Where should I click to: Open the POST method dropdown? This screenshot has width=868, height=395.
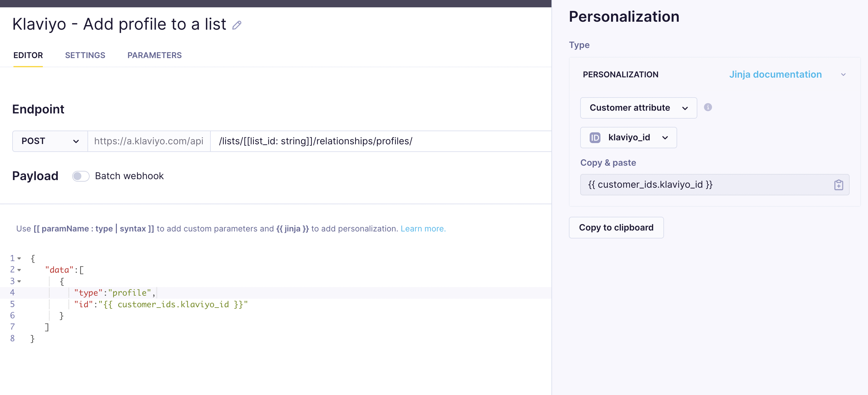pyautogui.click(x=50, y=141)
